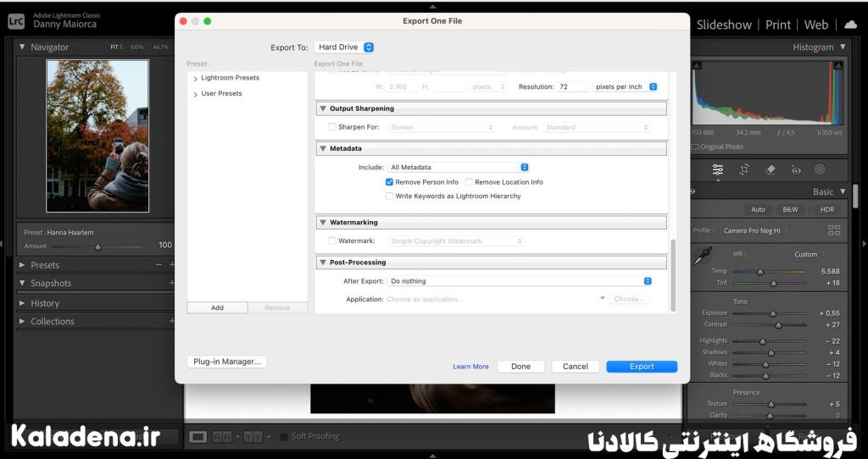The height and width of the screenshot is (459, 868).
Task: Open the Plug-in Manager
Action: point(227,362)
